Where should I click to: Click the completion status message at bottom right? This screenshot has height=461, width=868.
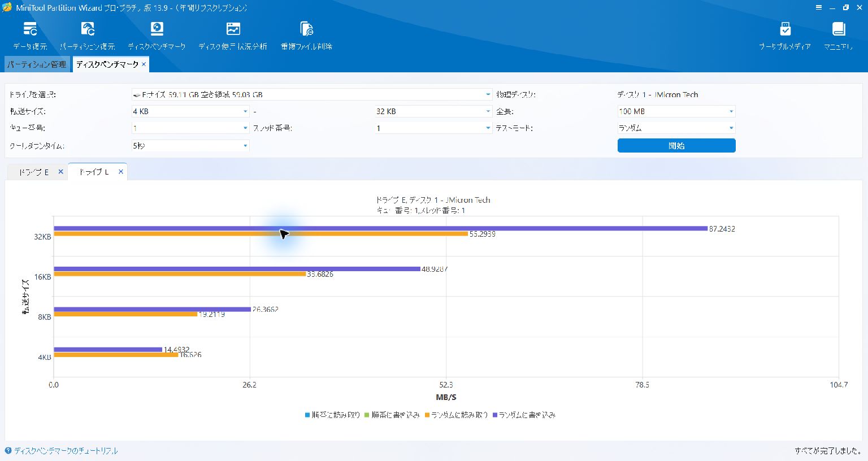(828, 451)
